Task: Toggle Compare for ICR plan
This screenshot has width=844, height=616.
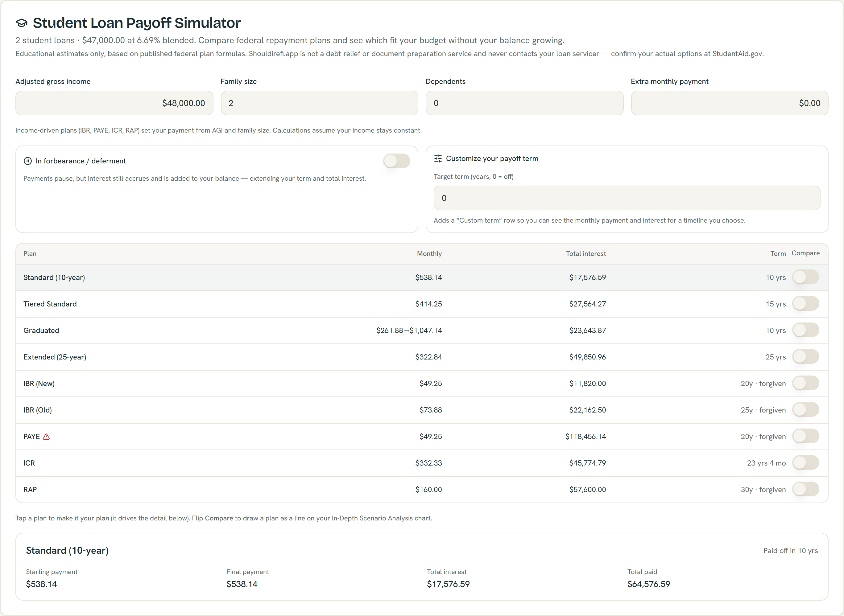Action: 805,462
